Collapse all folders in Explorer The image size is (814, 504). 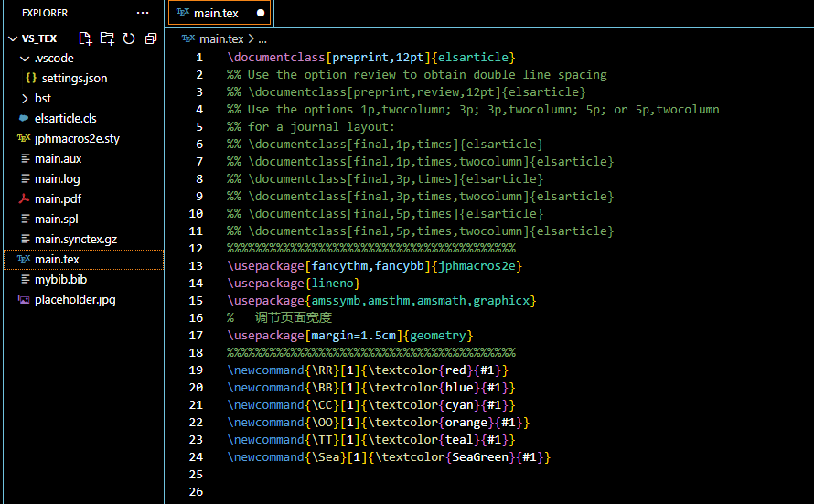click(150, 38)
